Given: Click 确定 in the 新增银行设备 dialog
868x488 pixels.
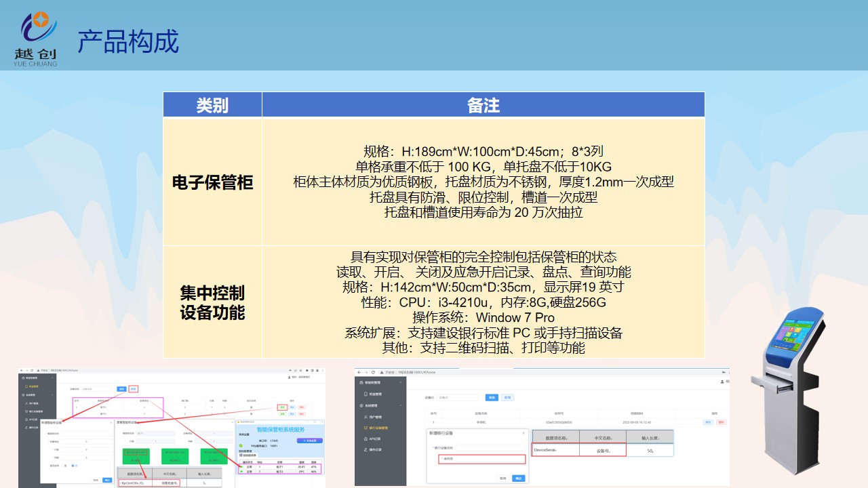Looking at the screenshot, I should pyautogui.click(x=519, y=478).
